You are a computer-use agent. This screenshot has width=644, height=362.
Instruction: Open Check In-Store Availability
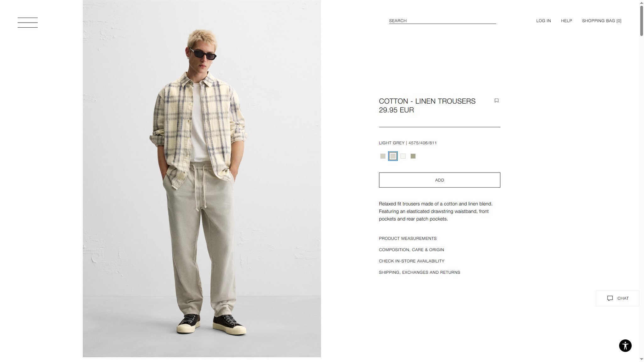(x=411, y=261)
